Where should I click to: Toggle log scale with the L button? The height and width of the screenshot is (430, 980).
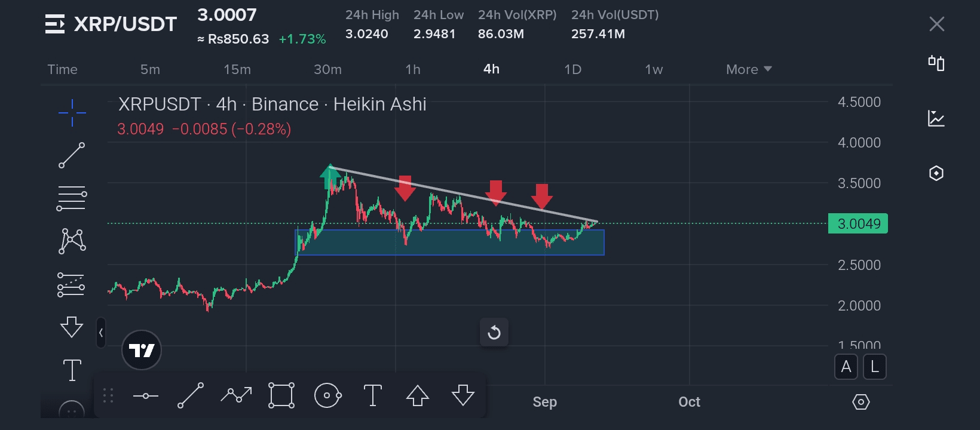[875, 367]
